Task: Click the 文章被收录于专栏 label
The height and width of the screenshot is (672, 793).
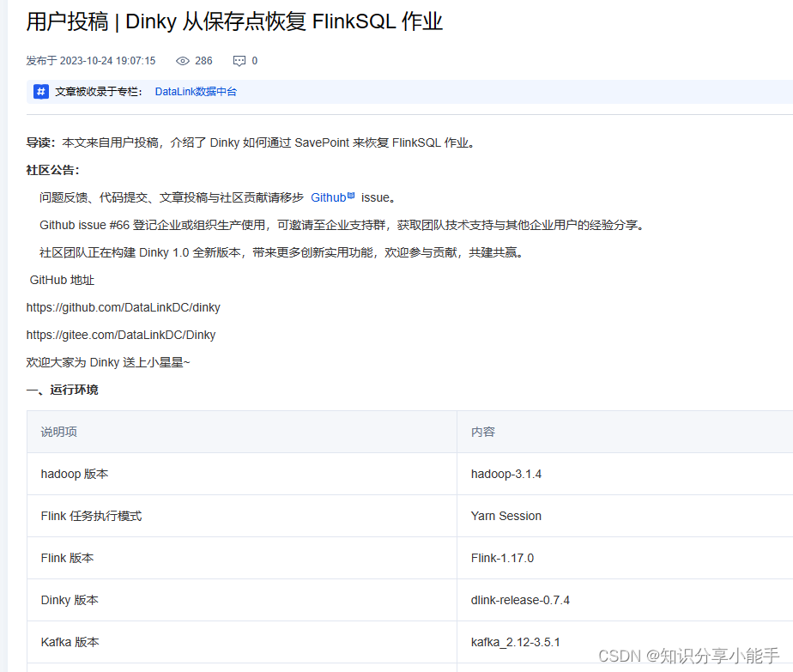Action: pyautogui.click(x=99, y=92)
